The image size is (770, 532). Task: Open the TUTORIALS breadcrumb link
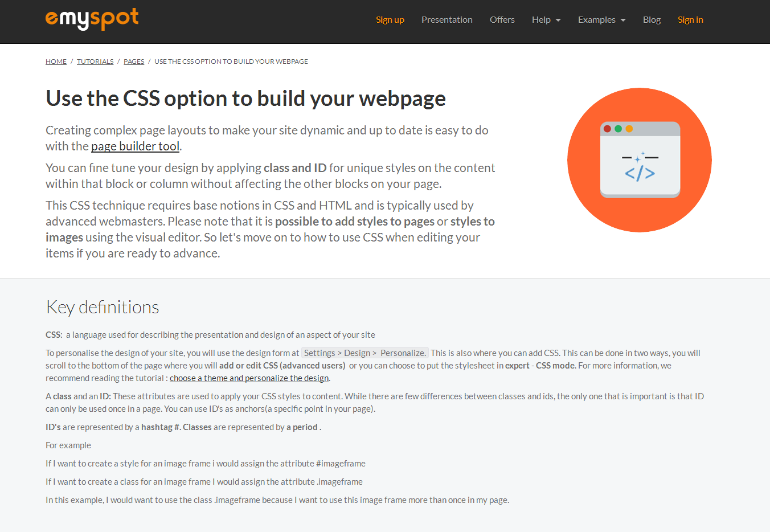(x=95, y=62)
